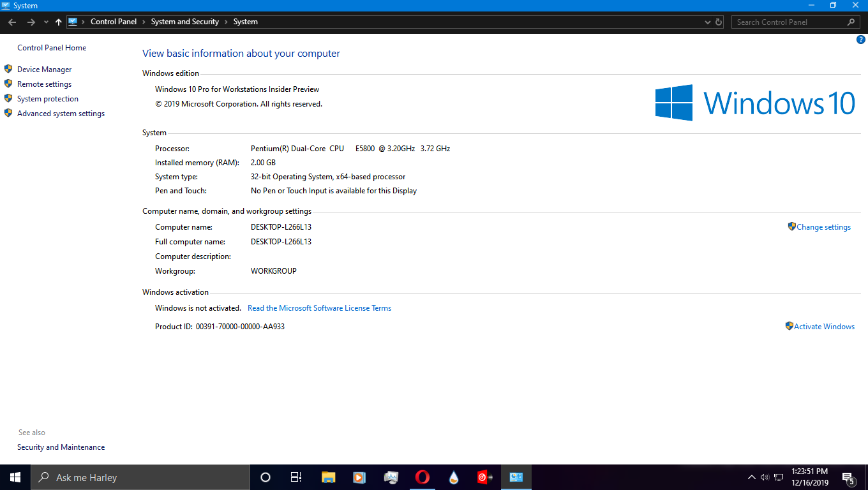The width and height of the screenshot is (868, 490).
Task: Select computer name DESKTOP-L266L13 beside Computer name
Action: tap(281, 227)
